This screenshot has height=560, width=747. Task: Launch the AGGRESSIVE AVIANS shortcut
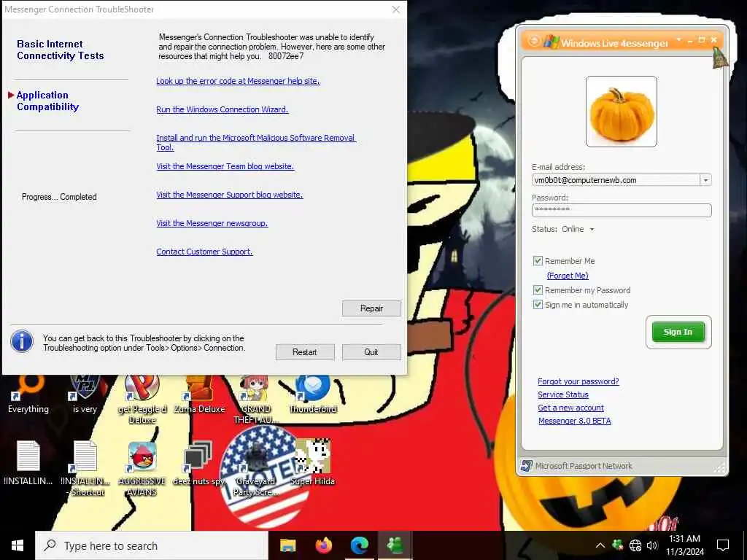(142, 468)
